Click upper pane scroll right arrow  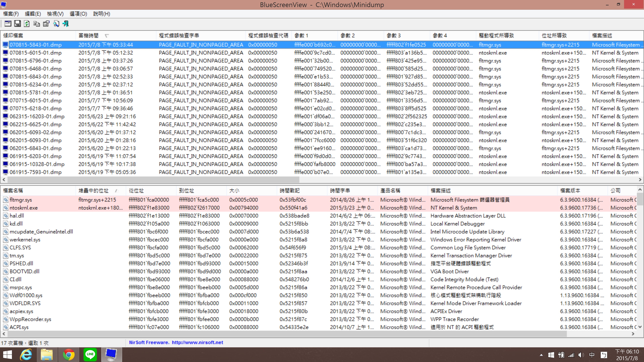coord(640,179)
